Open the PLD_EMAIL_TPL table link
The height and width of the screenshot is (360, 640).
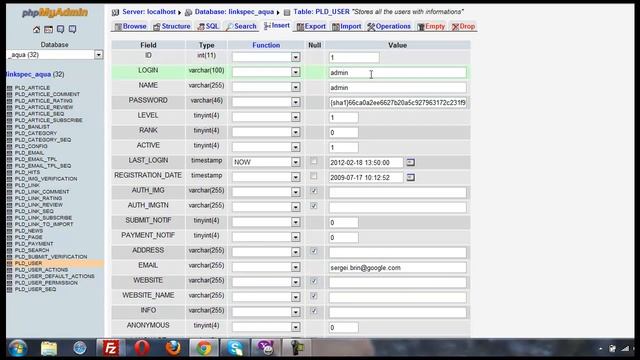[36, 159]
